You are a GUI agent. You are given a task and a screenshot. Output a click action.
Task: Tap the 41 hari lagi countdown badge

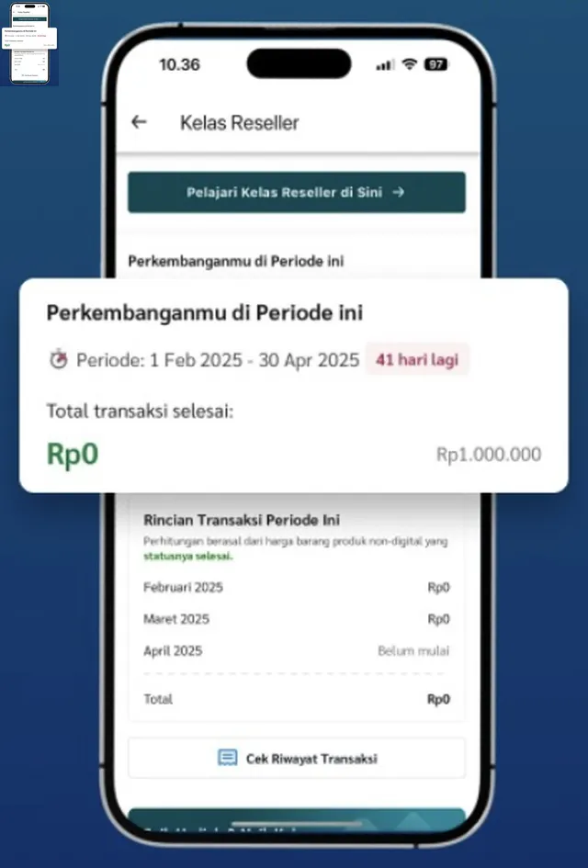(x=417, y=359)
